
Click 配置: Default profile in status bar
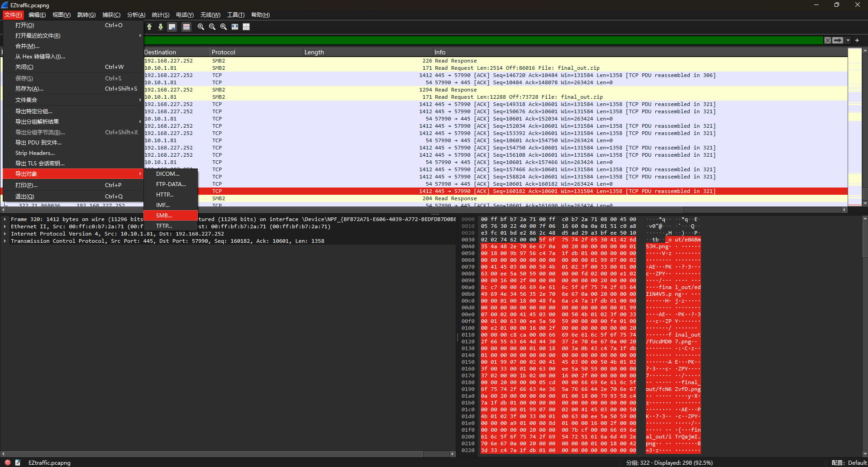tap(849, 462)
